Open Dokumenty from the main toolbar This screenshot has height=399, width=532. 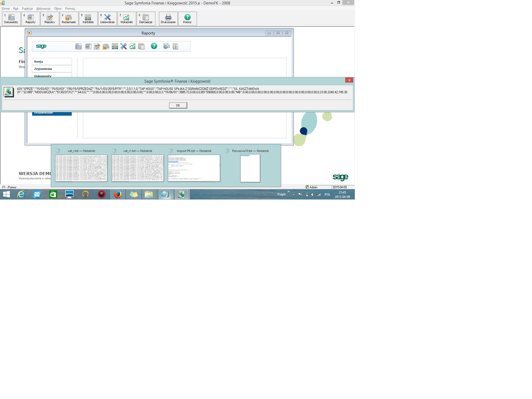pos(11,19)
